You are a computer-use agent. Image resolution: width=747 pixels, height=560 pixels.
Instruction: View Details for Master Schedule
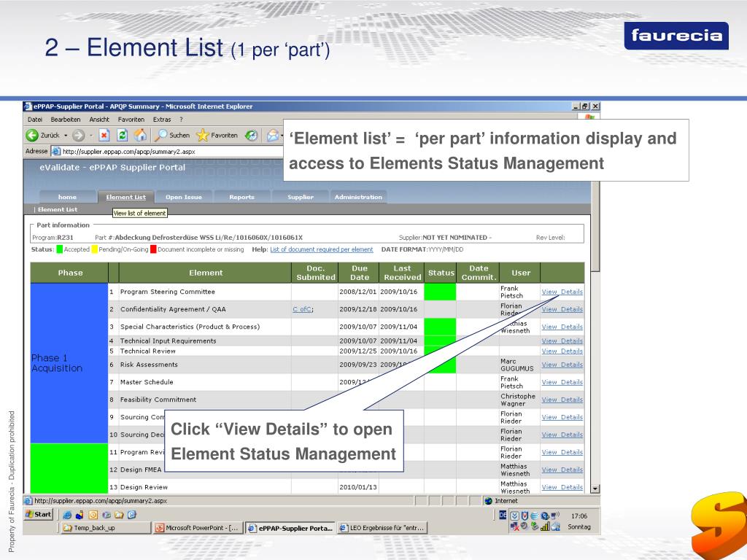click(x=562, y=382)
